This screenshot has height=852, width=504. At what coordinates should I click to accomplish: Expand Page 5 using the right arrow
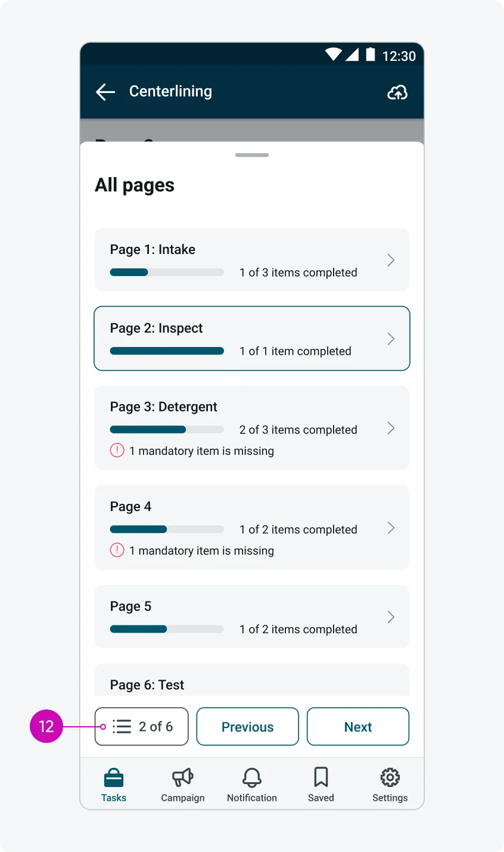coord(391,617)
